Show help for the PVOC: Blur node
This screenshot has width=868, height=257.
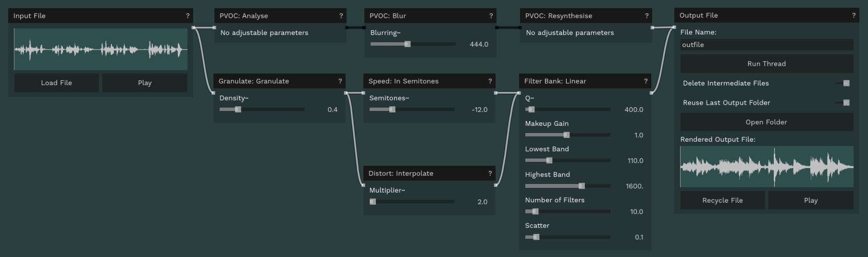point(491,16)
